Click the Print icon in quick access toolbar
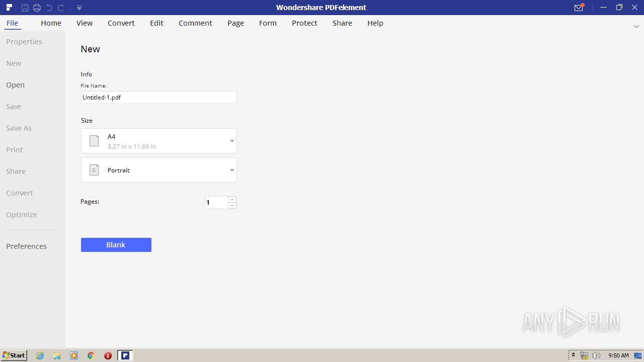The height and width of the screenshot is (362, 644). 37,8
